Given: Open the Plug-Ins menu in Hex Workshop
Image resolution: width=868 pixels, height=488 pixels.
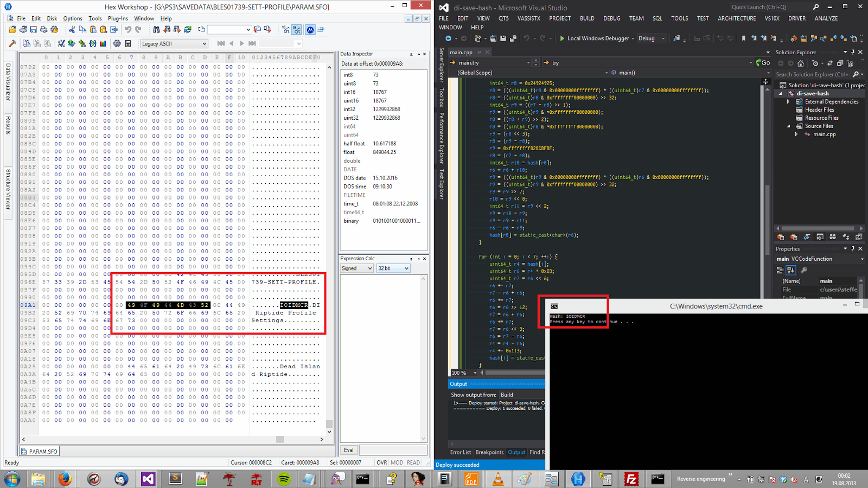Looking at the screenshot, I should [x=118, y=18].
